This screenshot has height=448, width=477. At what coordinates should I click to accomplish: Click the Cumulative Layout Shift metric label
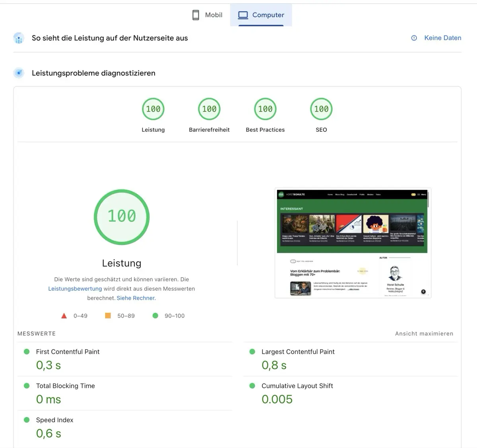pyautogui.click(x=297, y=386)
